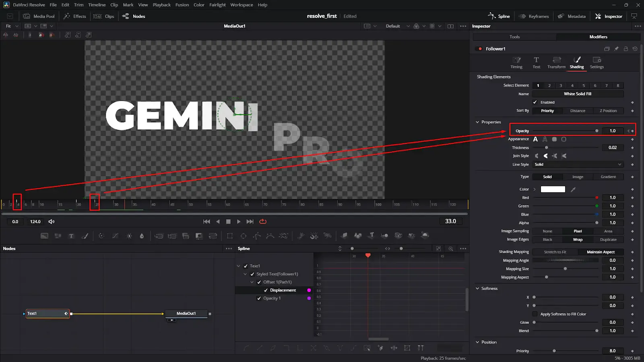Add a Paint tool from toolbar
Image resolution: width=644 pixels, height=362 pixels.
coord(85,236)
